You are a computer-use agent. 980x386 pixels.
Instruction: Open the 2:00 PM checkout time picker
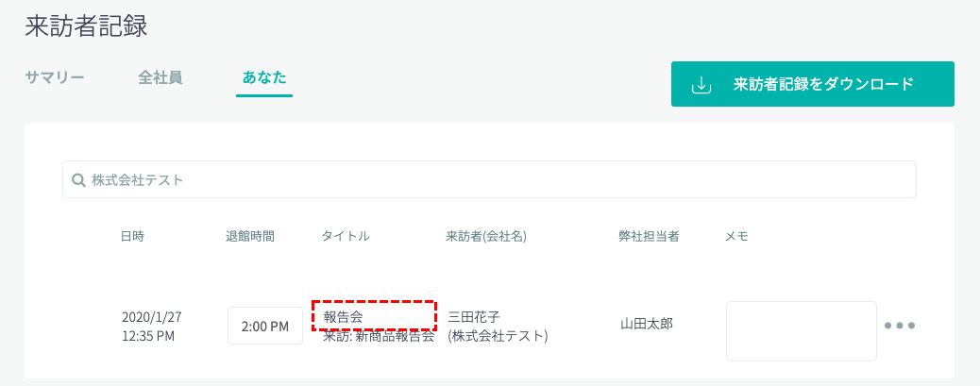265,327
